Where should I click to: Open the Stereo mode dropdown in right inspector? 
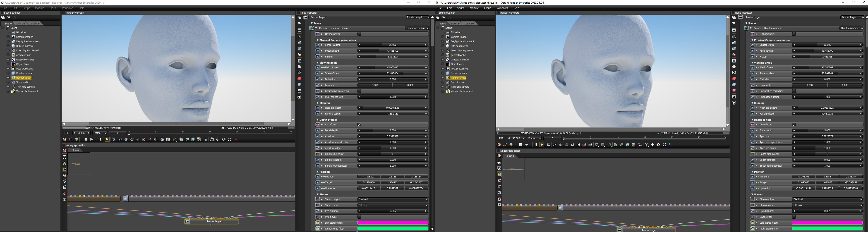(827, 205)
